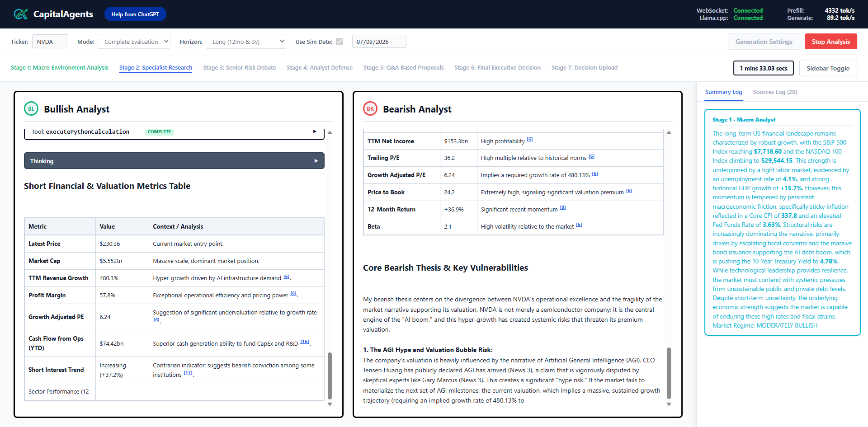The width and height of the screenshot is (868, 427).
Task: Switch to Sources Log (20) tab
Action: click(x=775, y=92)
